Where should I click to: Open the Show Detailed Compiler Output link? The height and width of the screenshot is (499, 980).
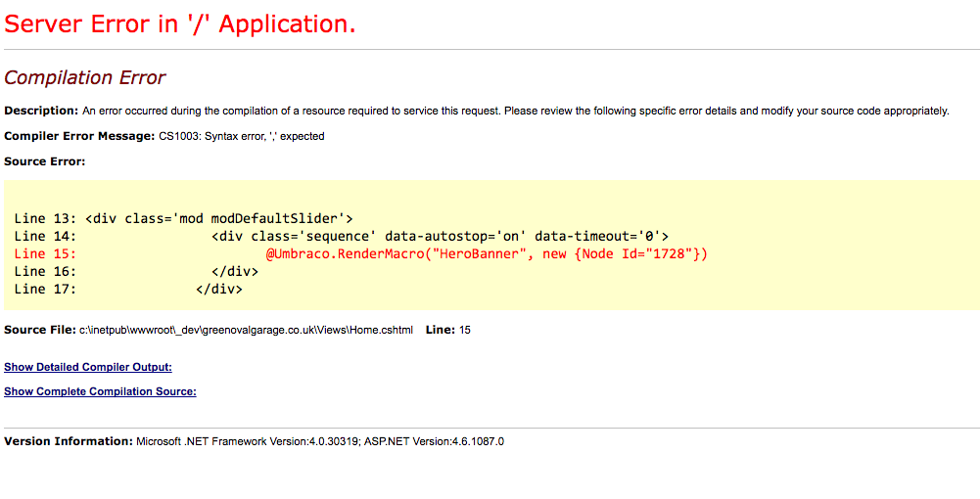click(88, 367)
